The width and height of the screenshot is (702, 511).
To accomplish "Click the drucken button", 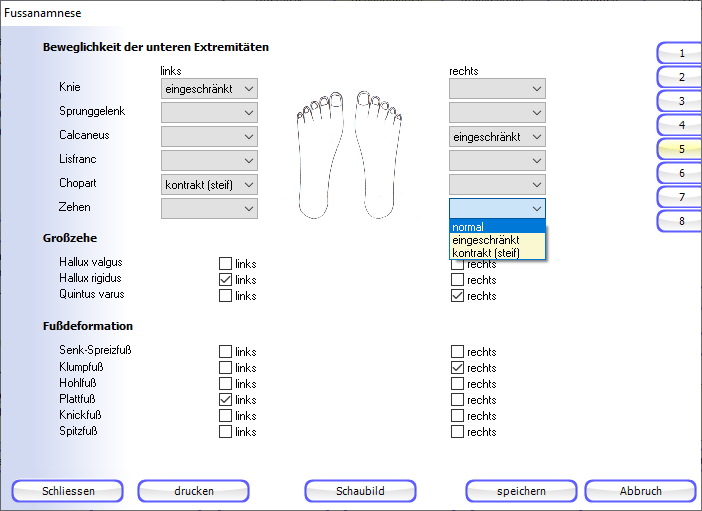I will pyautogui.click(x=193, y=491).
